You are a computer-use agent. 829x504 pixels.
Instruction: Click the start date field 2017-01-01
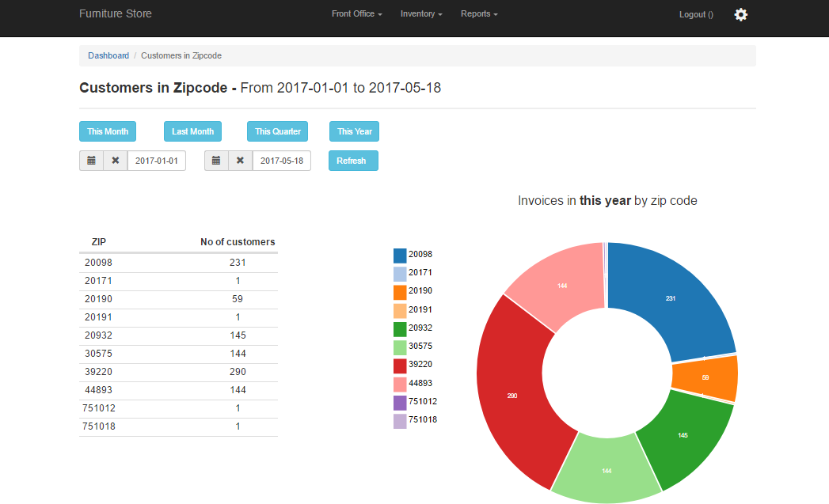tap(157, 161)
